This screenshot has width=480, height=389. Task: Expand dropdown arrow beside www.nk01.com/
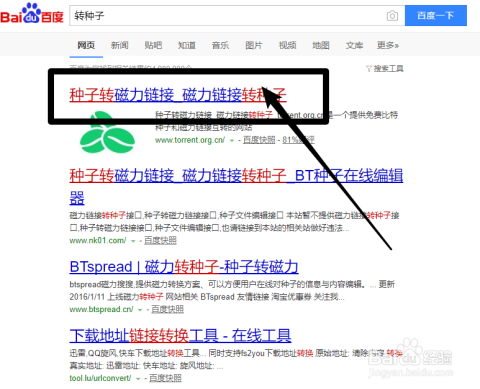pyautogui.click(x=133, y=241)
